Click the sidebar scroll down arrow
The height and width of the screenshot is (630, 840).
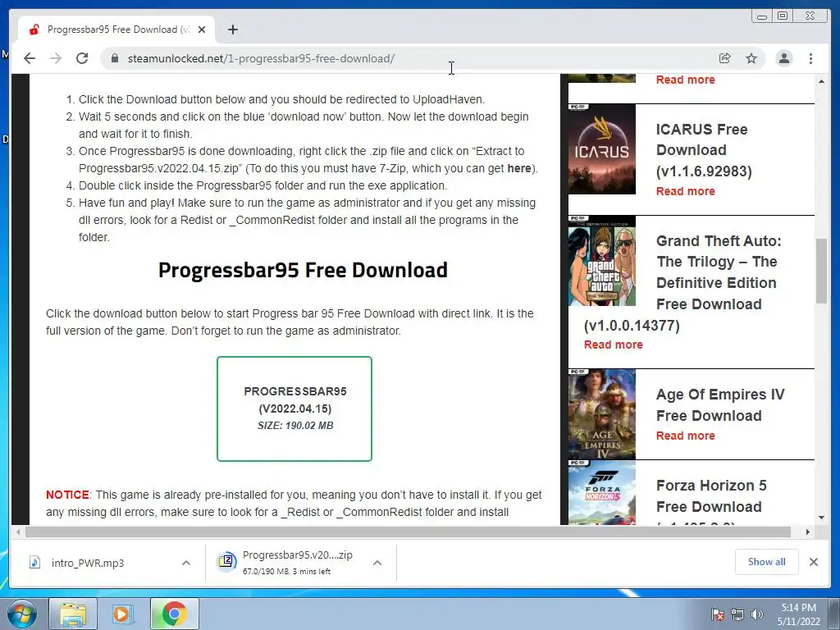coord(821,518)
